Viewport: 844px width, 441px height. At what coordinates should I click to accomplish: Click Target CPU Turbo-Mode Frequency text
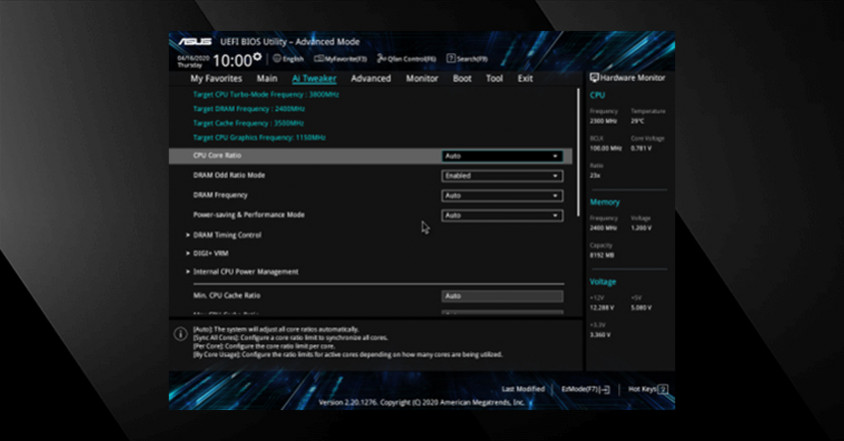[x=266, y=95]
